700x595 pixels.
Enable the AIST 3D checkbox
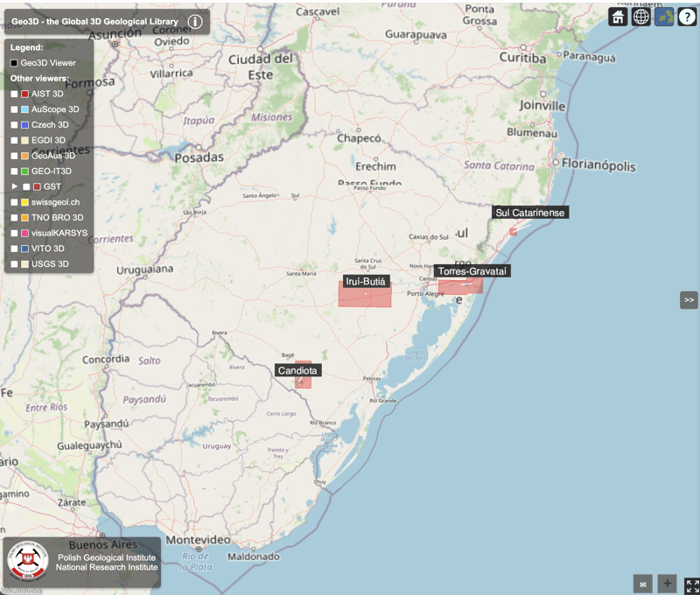pyautogui.click(x=15, y=94)
